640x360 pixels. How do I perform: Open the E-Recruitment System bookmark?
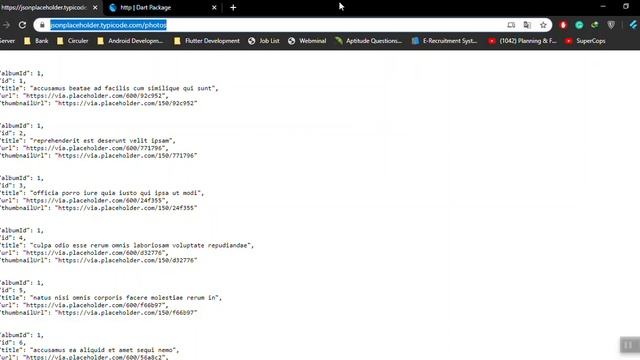(444, 41)
